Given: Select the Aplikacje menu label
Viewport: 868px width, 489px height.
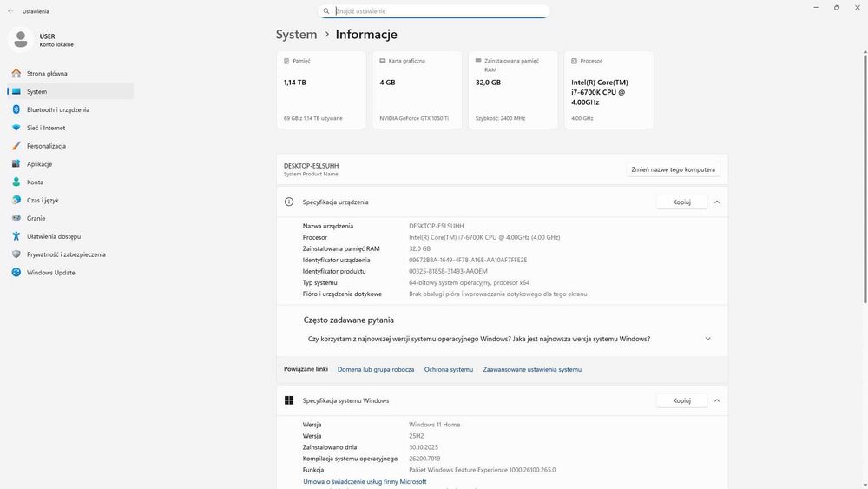Looking at the screenshot, I should (39, 164).
